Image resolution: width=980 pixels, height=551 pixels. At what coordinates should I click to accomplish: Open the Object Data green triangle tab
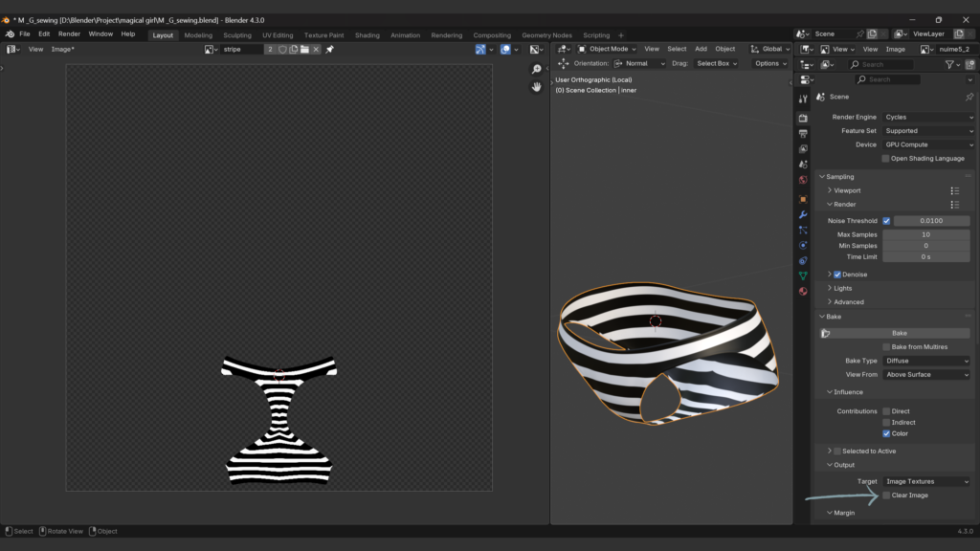pos(803,275)
